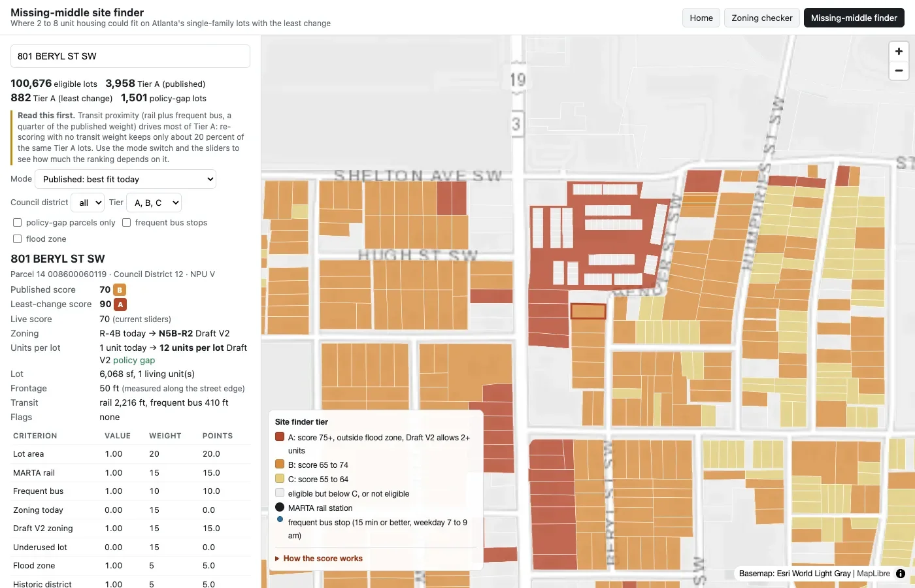Open the Missing-middle finder tab

tap(854, 18)
